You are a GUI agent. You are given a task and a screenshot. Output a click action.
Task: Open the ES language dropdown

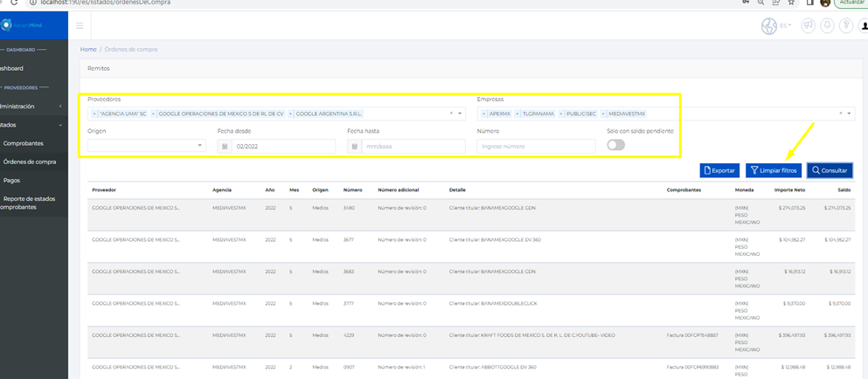click(786, 25)
